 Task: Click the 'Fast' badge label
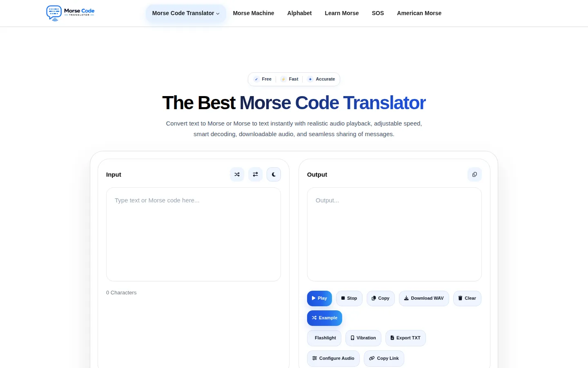coord(294,79)
